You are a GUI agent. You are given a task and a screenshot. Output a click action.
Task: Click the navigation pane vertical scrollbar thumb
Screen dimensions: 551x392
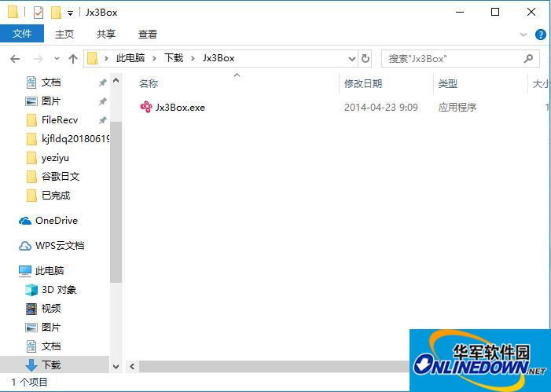[116, 202]
